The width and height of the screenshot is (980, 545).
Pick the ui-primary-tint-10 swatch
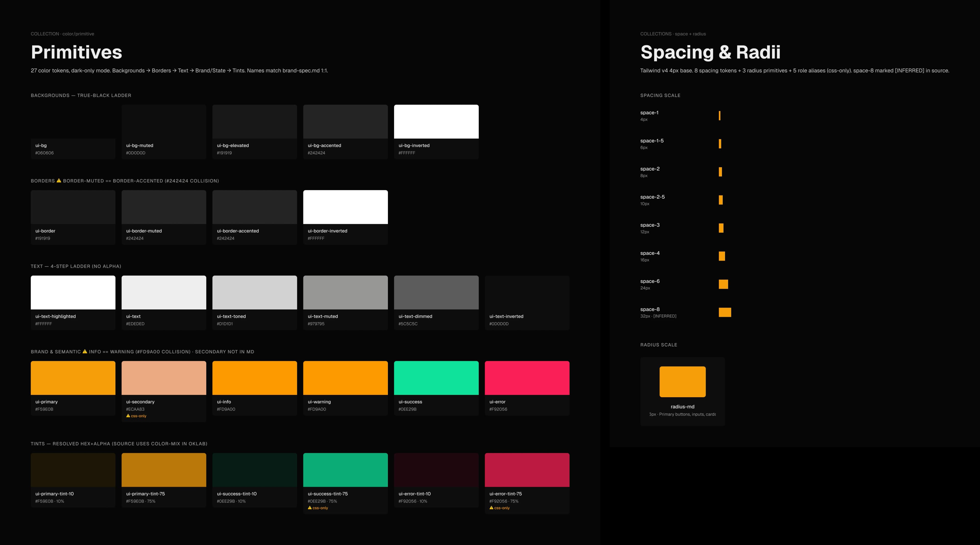pos(73,470)
